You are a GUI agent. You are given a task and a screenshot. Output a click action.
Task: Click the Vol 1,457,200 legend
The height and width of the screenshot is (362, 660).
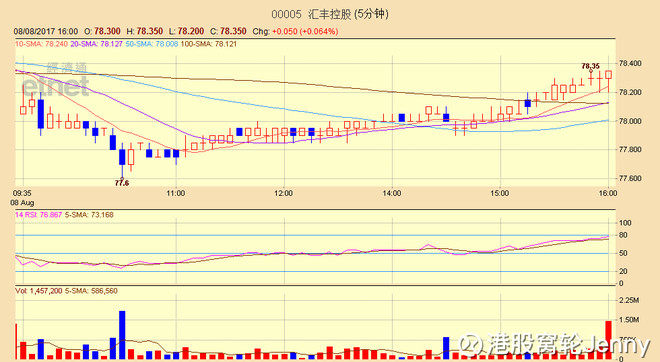pyautogui.click(x=39, y=291)
